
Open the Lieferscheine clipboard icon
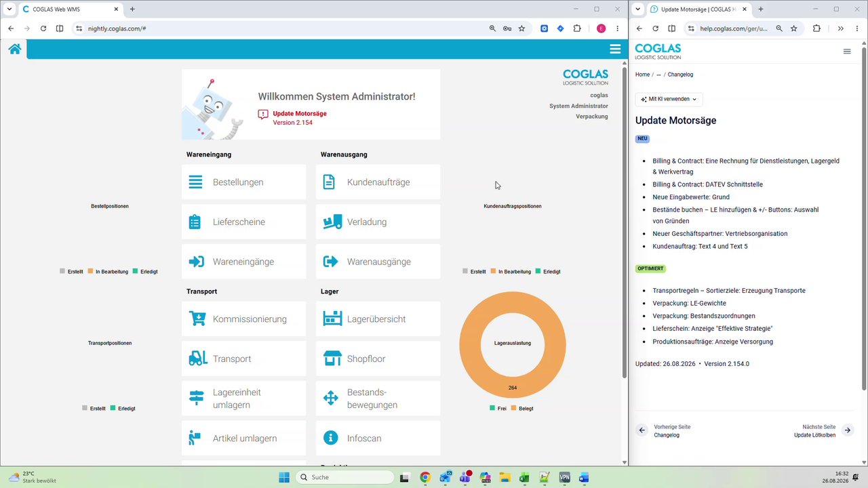pos(195,222)
